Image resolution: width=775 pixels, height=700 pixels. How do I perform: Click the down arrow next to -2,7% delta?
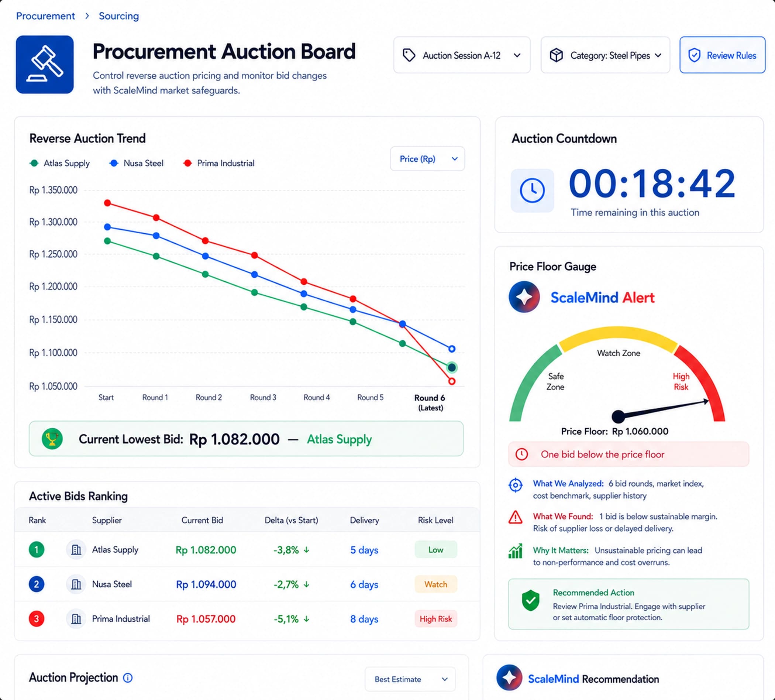tap(306, 584)
